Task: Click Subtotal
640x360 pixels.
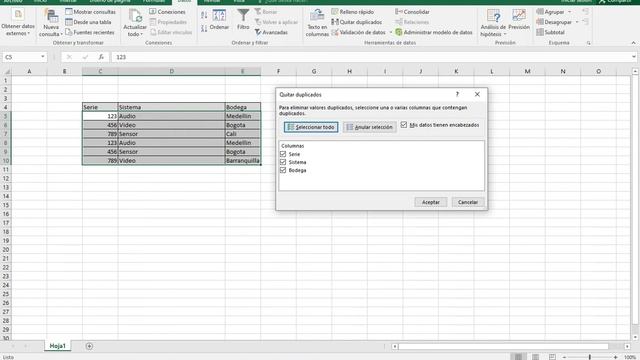Action: pos(551,32)
